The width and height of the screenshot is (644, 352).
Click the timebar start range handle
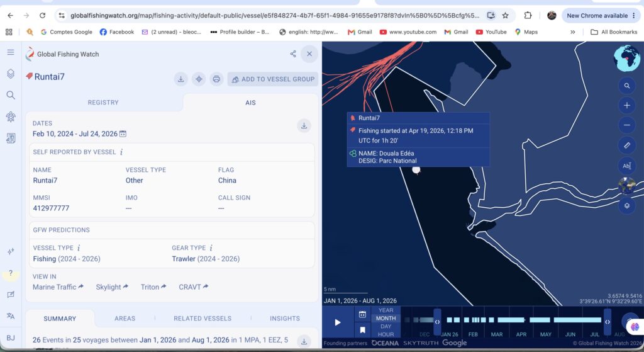437,322
